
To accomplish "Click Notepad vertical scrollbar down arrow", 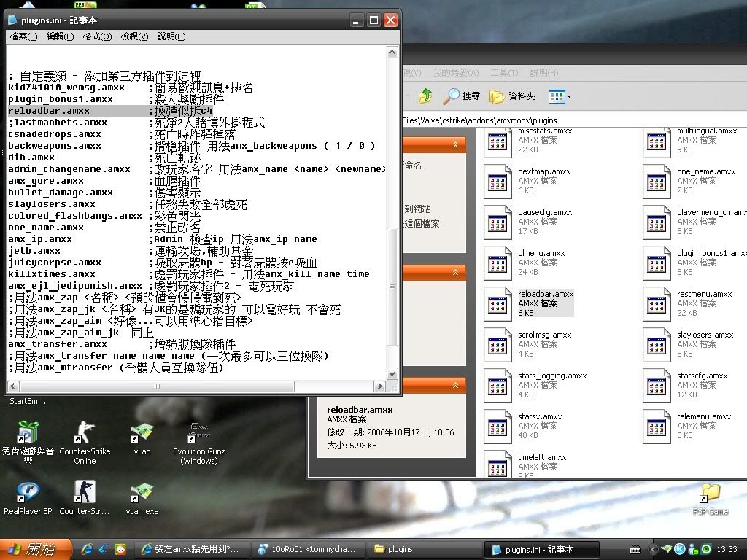I will [x=392, y=374].
